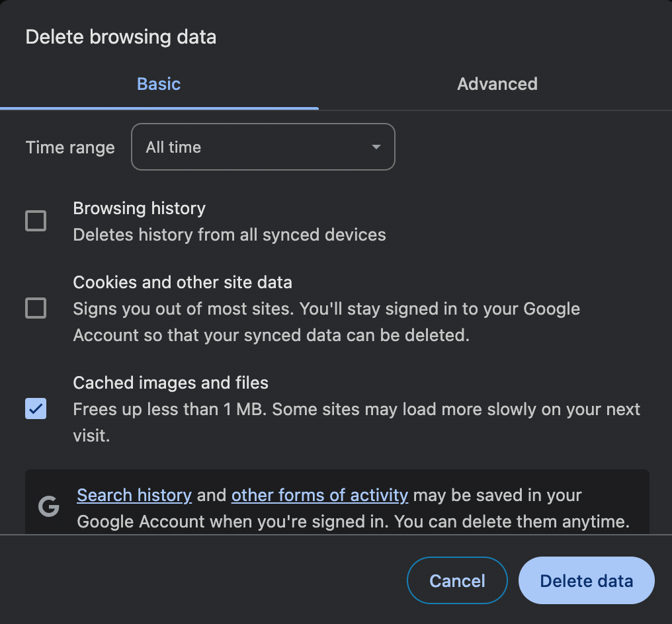Click the Browsing history label
Viewport: 672px width, 624px height.
[139, 208]
